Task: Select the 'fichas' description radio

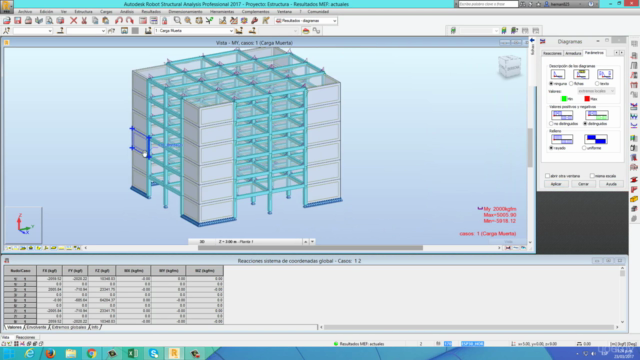Action: 571,84
